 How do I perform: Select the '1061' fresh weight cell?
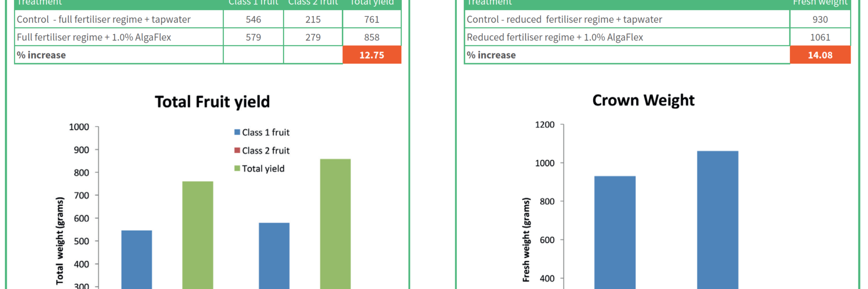coord(820,37)
